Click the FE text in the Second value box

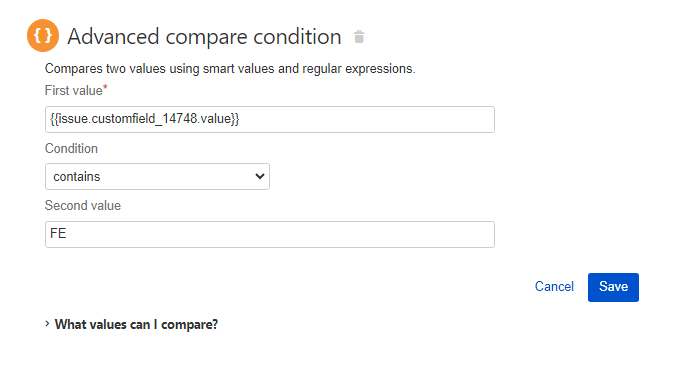coord(58,233)
